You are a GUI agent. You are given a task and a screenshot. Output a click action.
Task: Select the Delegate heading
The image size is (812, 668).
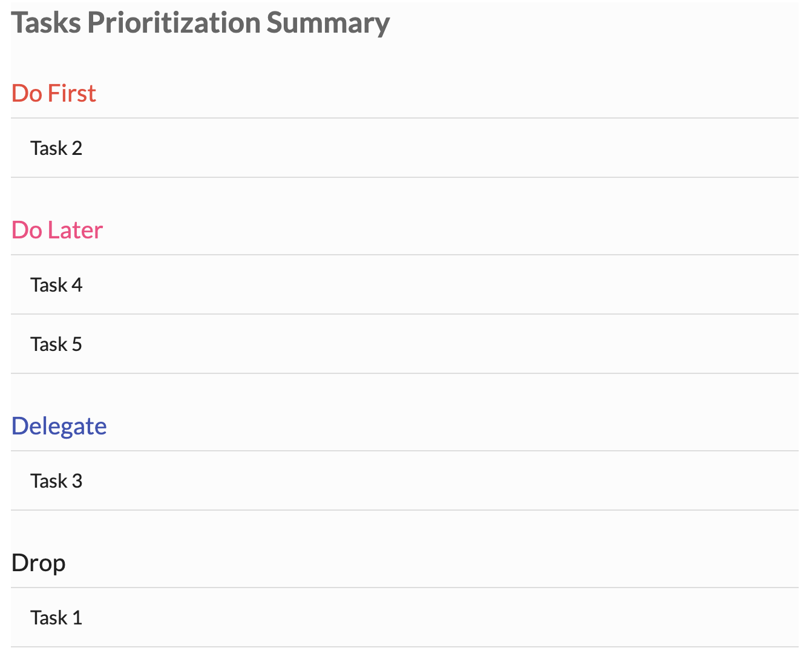click(59, 427)
